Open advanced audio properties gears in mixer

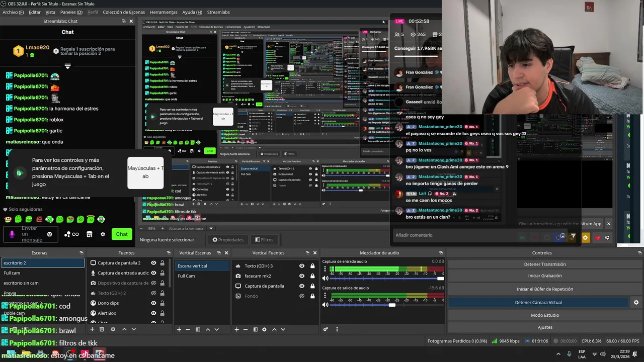326,329
